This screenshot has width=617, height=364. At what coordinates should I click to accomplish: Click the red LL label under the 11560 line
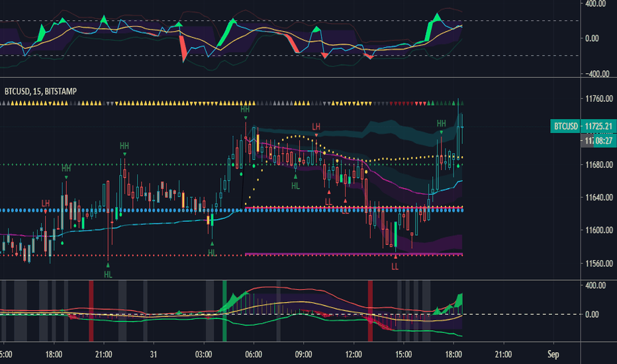395,267
